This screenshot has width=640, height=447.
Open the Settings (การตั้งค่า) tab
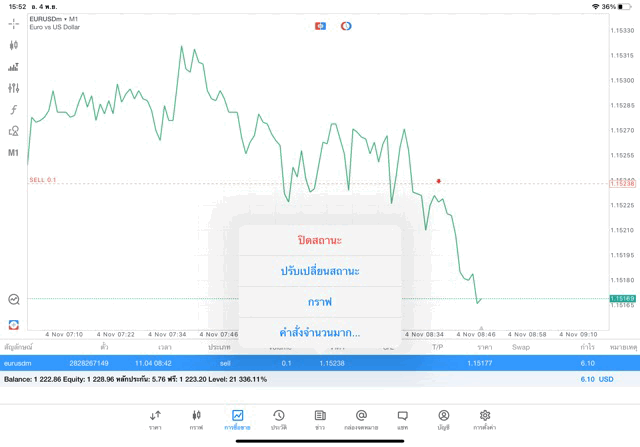coord(484,418)
